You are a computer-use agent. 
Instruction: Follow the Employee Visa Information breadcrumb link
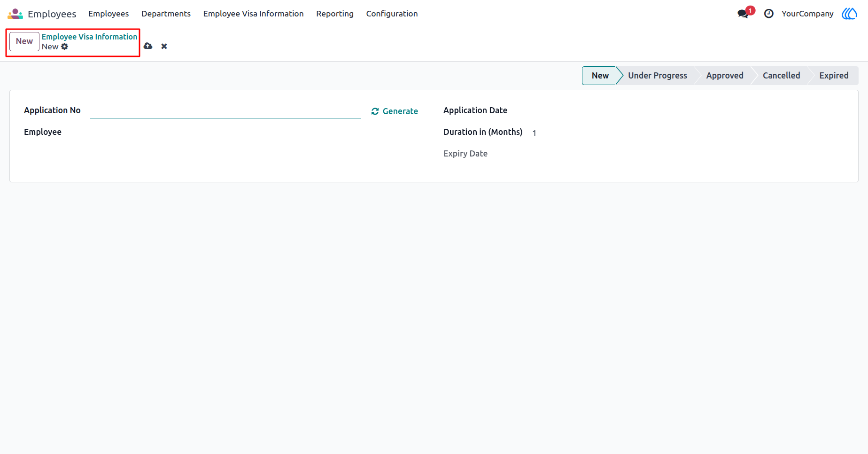click(x=89, y=37)
